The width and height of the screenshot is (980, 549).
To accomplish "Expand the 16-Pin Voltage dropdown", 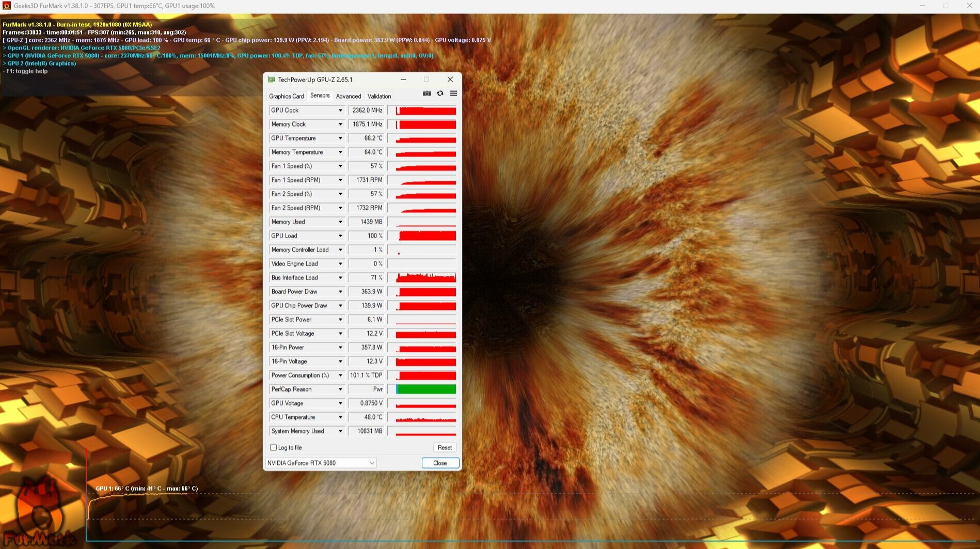I will click(x=340, y=361).
